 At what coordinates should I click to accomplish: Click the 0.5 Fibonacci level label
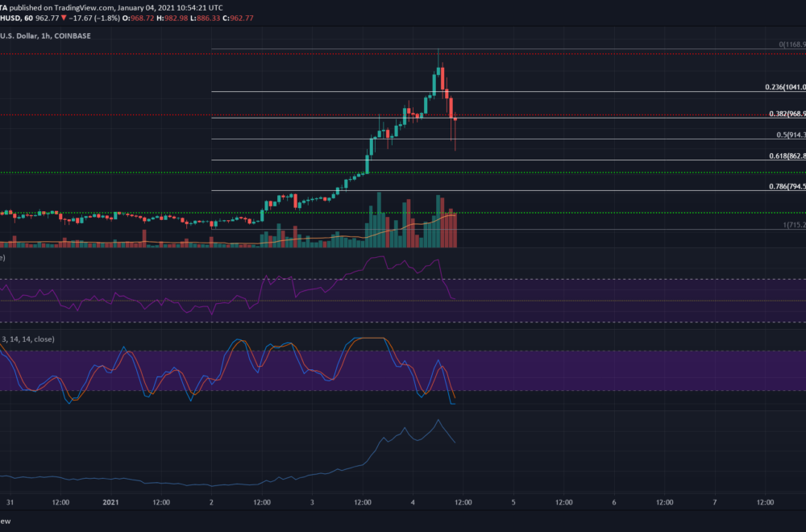coord(791,135)
